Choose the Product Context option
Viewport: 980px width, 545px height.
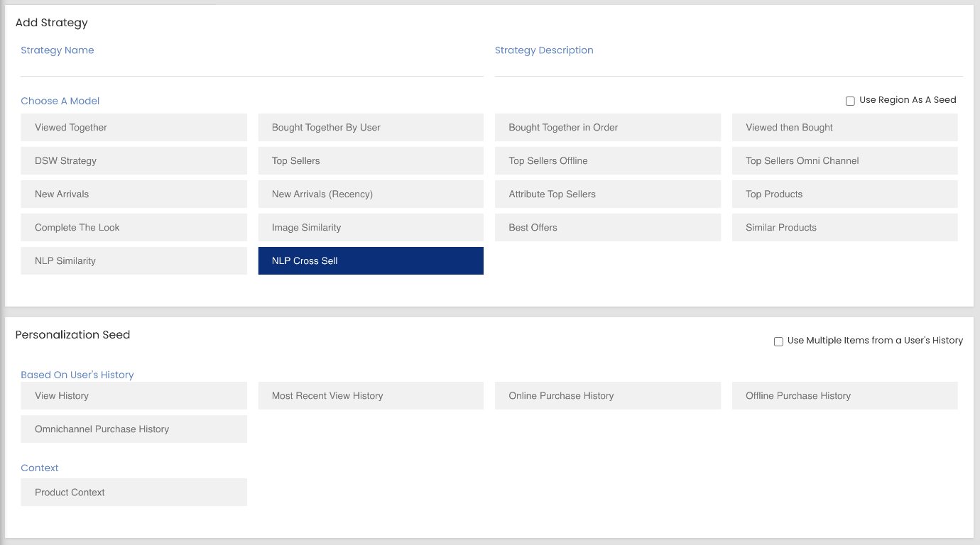coord(134,492)
